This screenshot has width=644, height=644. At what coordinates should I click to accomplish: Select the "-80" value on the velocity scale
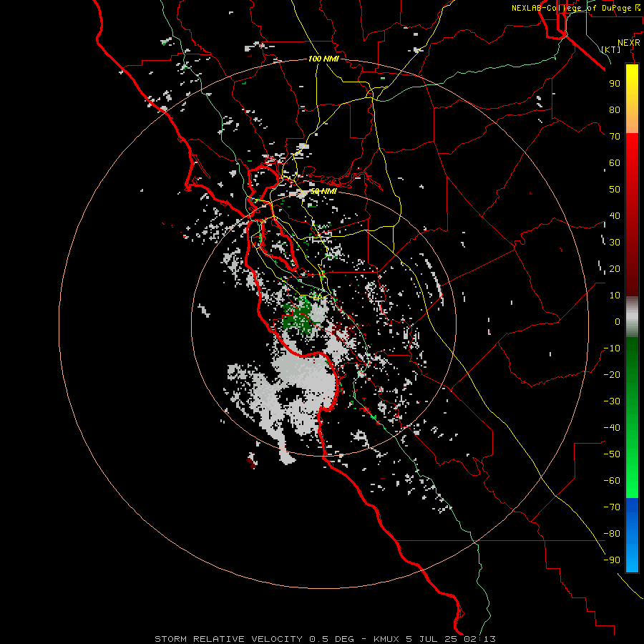(612, 534)
